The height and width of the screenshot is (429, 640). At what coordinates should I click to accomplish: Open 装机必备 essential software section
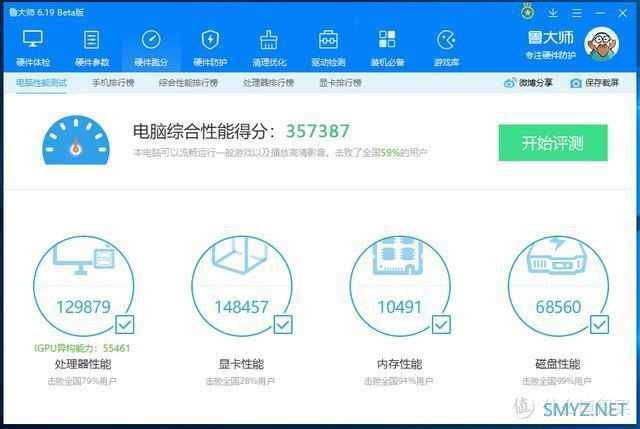click(387, 48)
